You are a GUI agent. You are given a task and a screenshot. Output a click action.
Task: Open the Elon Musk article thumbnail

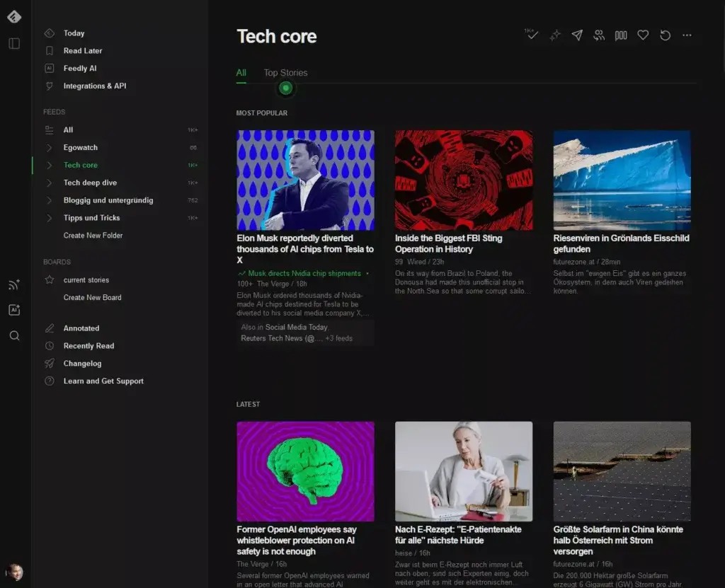click(306, 180)
